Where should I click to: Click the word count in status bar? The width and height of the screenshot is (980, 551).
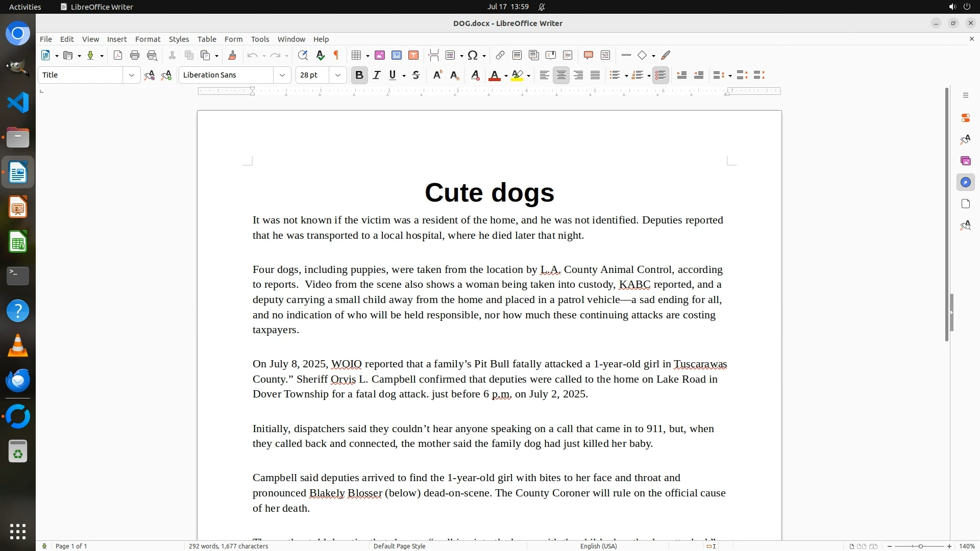click(x=228, y=546)
